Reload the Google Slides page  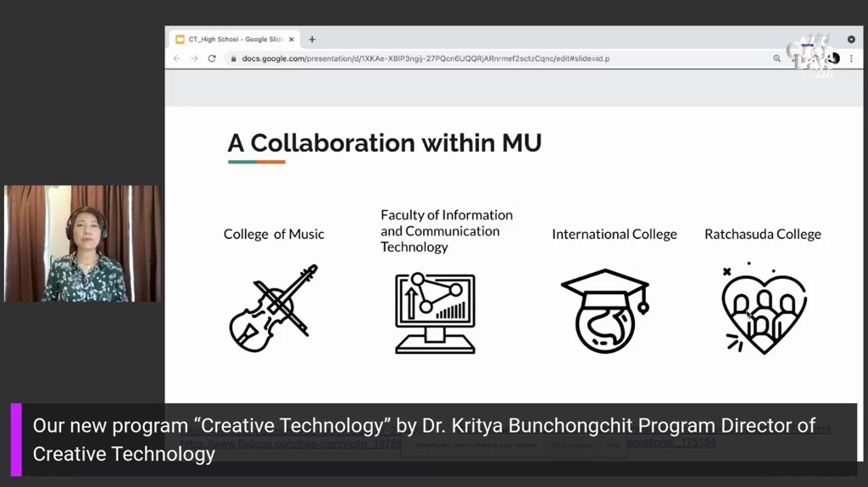(x=212, y=58)
